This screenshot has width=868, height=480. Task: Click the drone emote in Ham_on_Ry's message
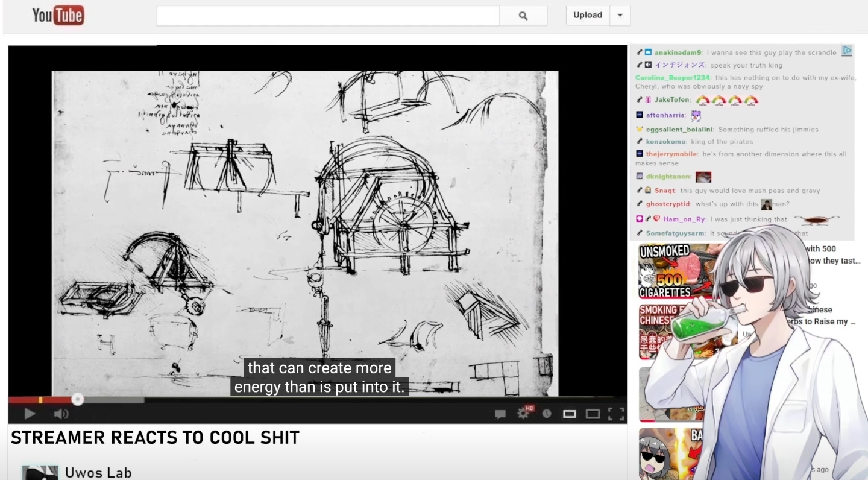[816, 220]
